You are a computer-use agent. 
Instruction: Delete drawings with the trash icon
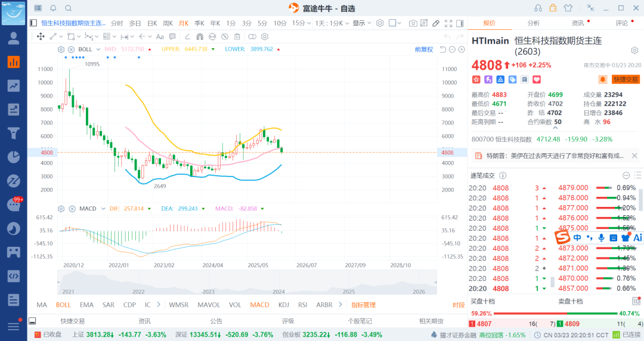(x=237, y=36)
